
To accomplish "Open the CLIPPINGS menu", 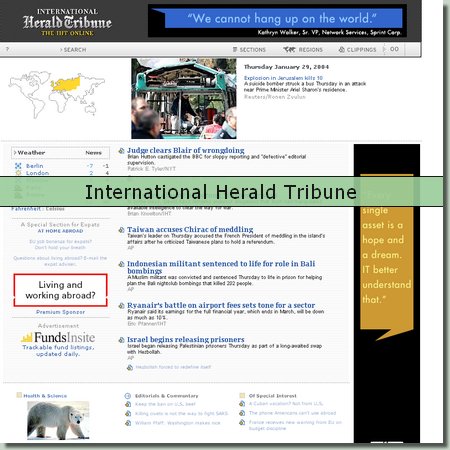I will (x=361, y=50).
